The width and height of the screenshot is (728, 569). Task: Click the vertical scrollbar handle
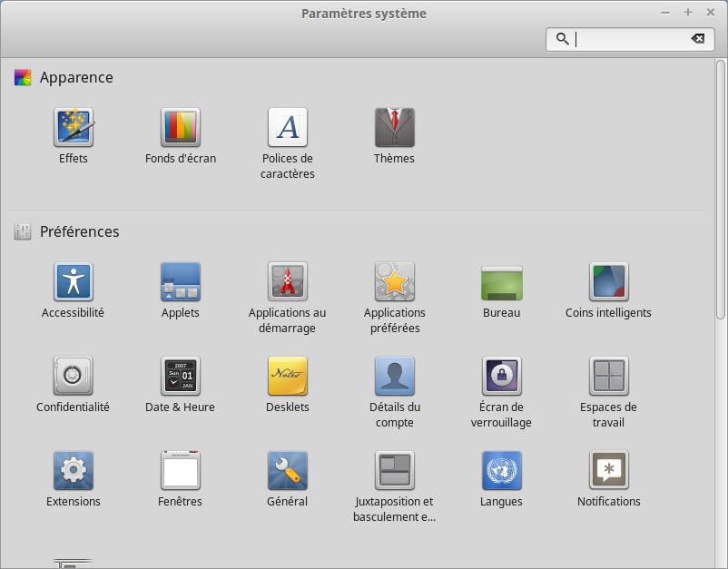point(720,190)
